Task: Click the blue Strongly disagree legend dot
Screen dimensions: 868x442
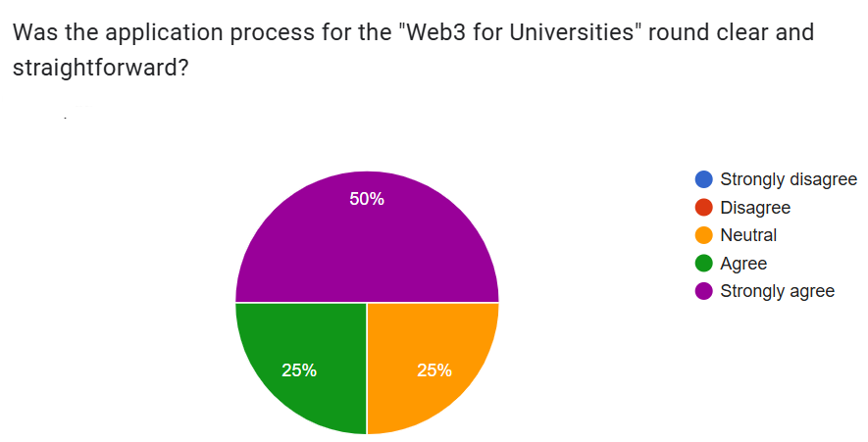Action: click(x=703, y=179)
